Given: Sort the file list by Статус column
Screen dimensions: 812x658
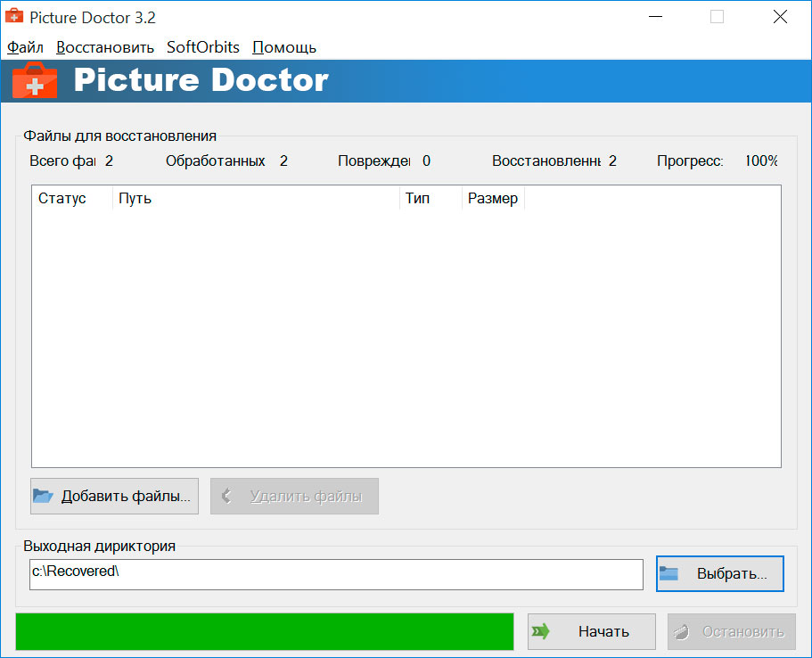Looking at the screenshot, I should [x=72, y=199].
